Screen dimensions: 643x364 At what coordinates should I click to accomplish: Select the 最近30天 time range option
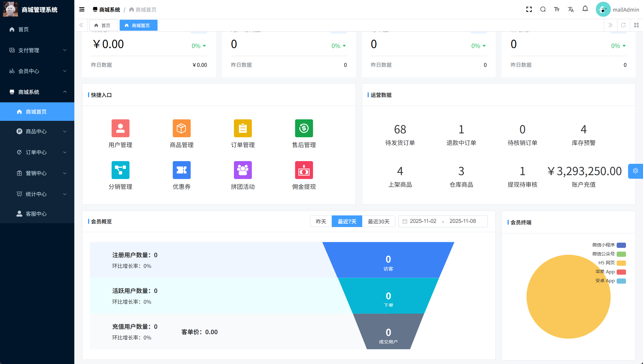coord(378,221)
